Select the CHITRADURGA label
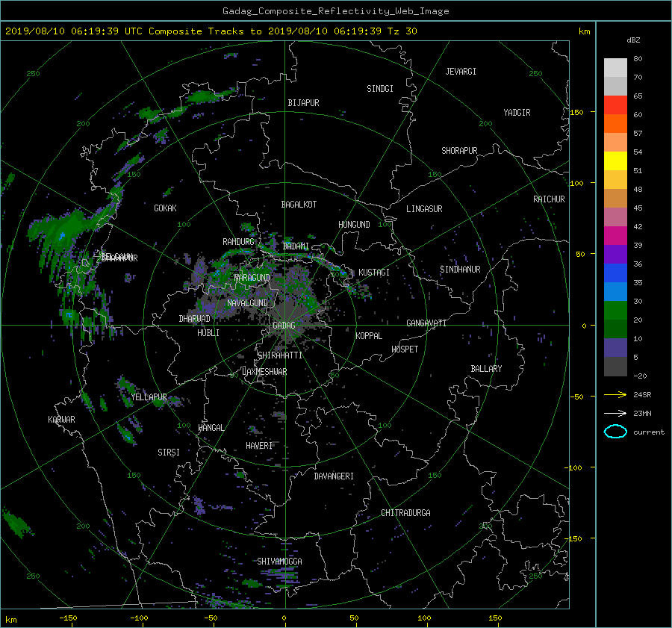The width and height of the screenshot is (672, 628). pos(405,513)
